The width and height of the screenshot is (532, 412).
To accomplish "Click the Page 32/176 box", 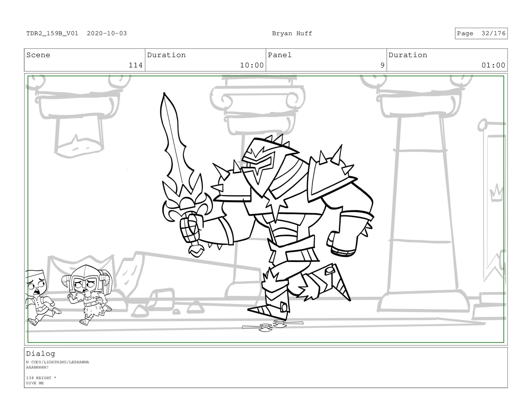I will point(481,34).
